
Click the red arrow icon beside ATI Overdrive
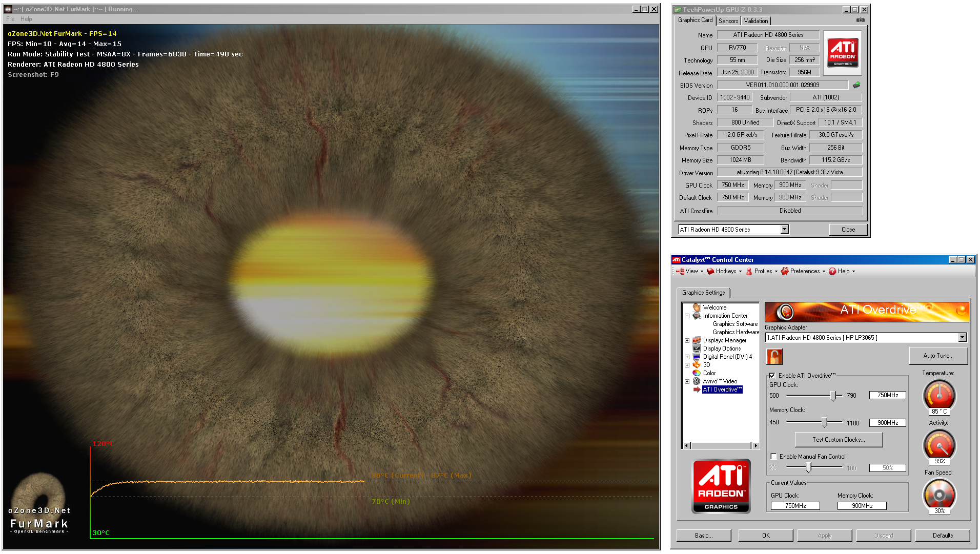click(x=697, y=389)
